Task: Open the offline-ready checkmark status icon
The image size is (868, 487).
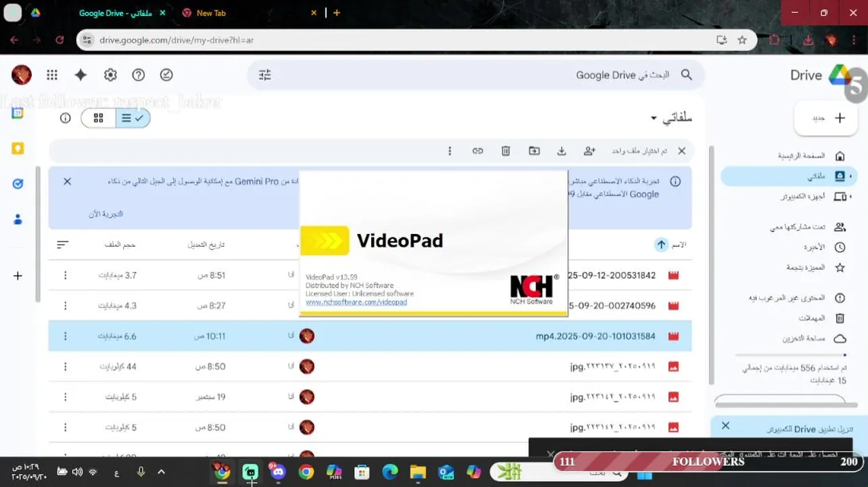Action: (x=166, y=75)
